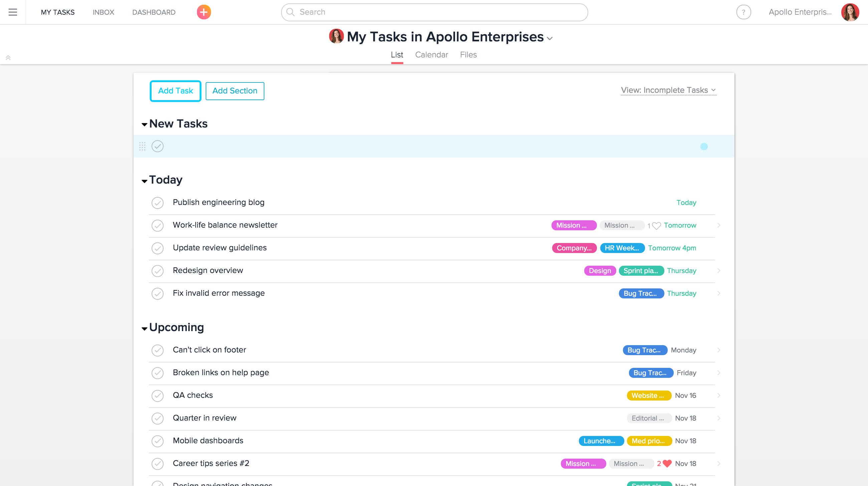
Task: Click the heart icon on Work-life balance newsletter
Action: [x=656, y=226]
